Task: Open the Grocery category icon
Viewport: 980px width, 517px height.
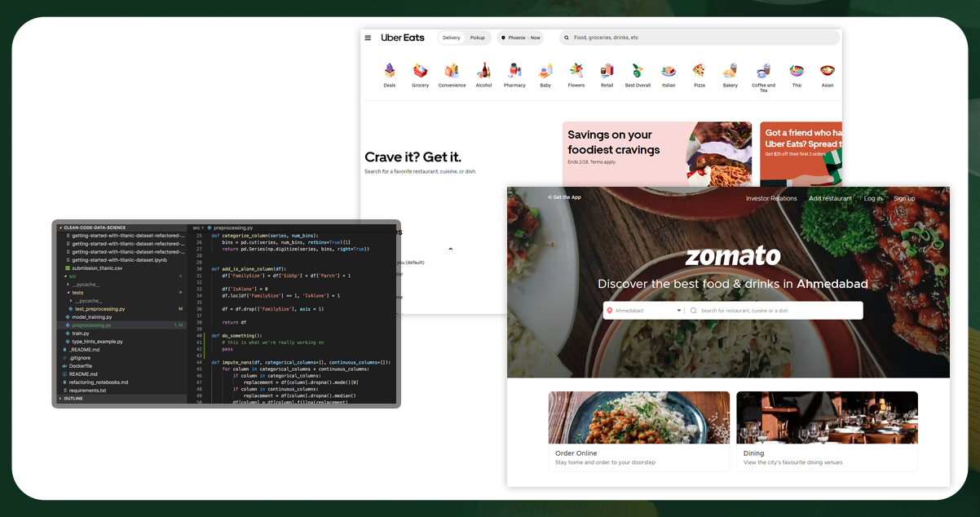Action: click(420, 73)
